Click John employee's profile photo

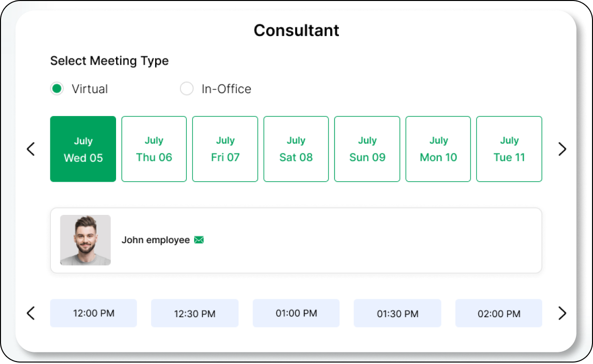tap(85, 240)
